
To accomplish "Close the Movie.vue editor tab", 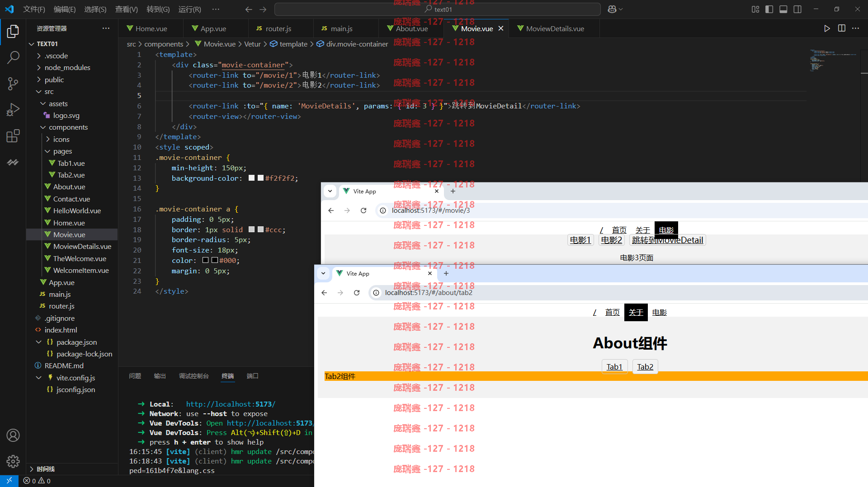I will [x=500, y=28].
